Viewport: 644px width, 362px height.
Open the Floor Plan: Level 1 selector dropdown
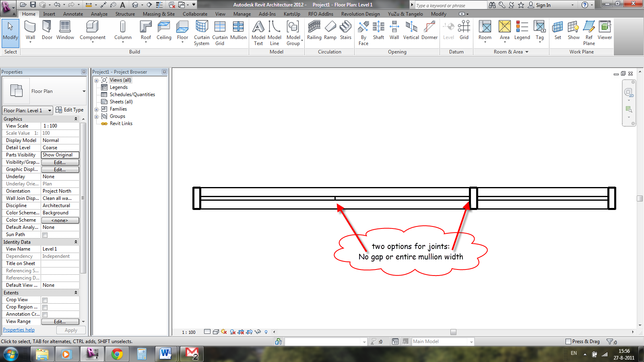click(49, 110)
